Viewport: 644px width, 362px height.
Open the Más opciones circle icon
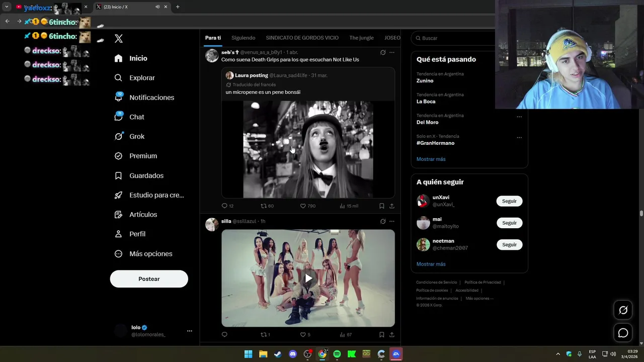tap(118, 254)
